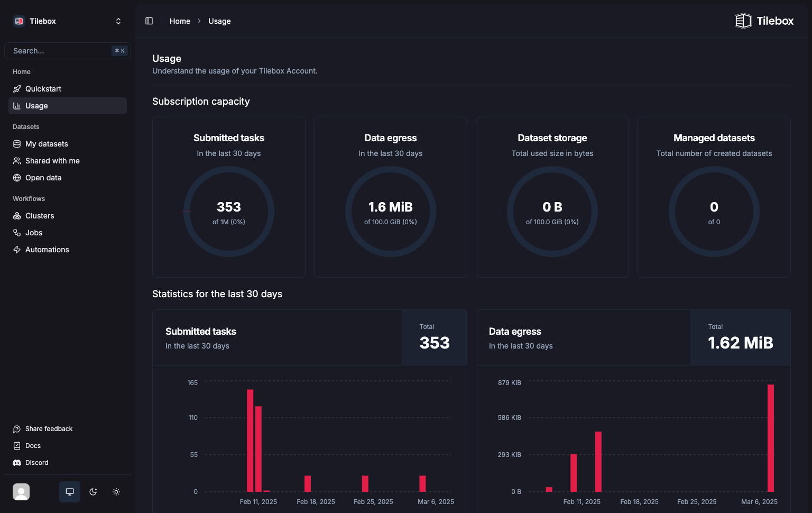Click the Open data globe icon
This screenshot has width=812, height=513.
17,178
